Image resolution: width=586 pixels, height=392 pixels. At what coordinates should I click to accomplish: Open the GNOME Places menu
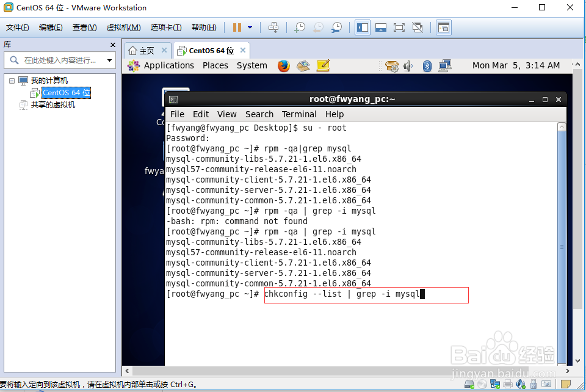coord(215,65)
